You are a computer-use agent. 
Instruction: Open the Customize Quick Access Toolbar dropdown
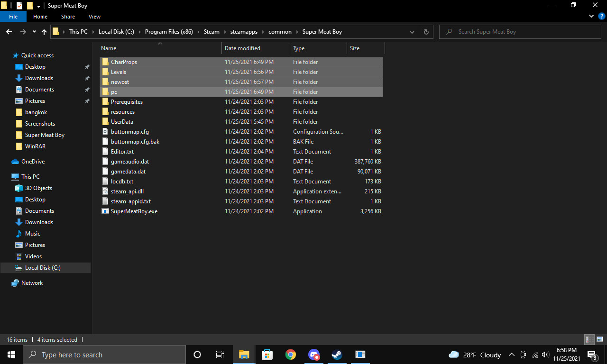click(38, 6)
